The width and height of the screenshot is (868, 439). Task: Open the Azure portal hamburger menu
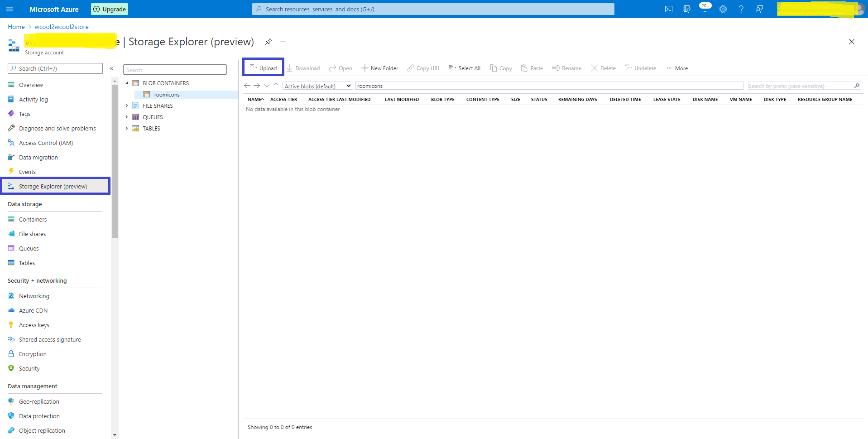coord(10,9)
